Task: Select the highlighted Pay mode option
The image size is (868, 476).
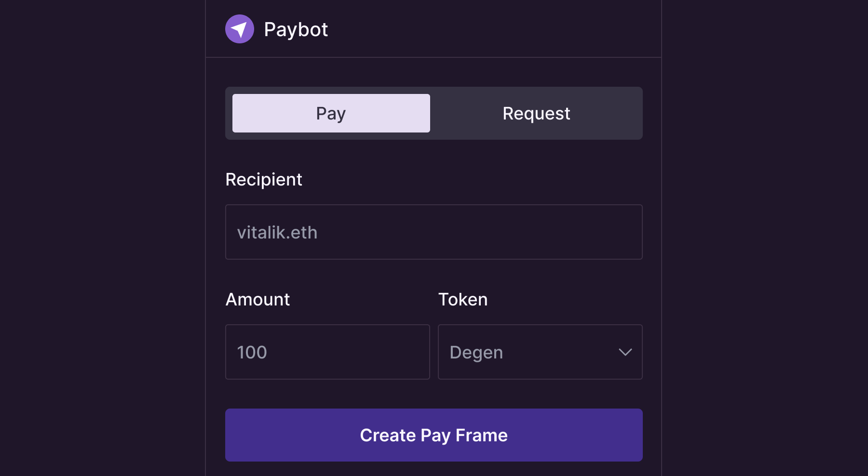Action: [x=331, y=113]
